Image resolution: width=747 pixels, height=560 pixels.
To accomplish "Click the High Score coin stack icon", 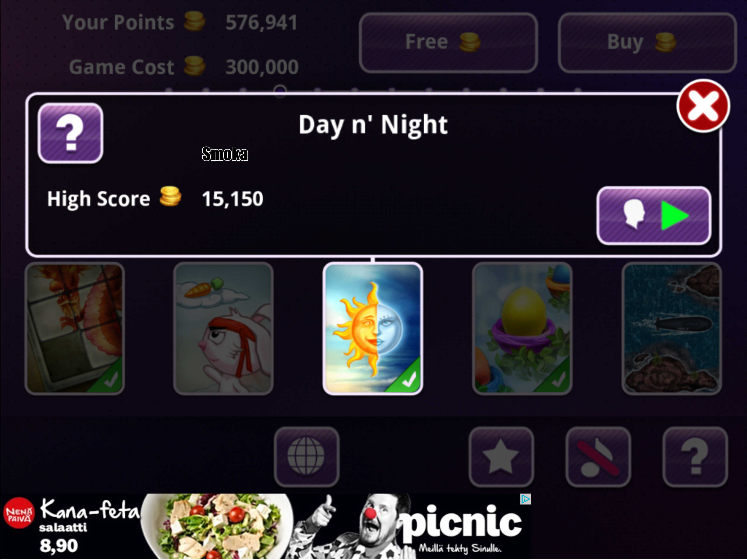I will point(170,196).
